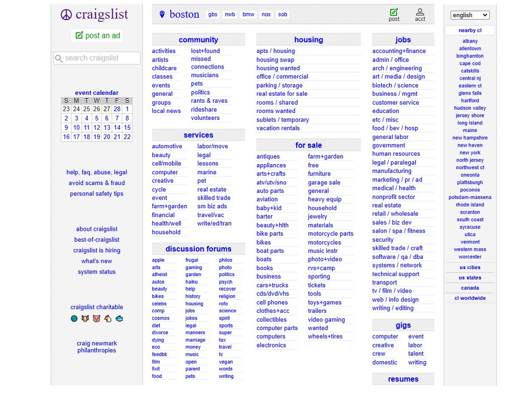Open rooms / shared housing link
Image resolution: width=532 pixels, height=403 pixels.
tap(277, 102)
